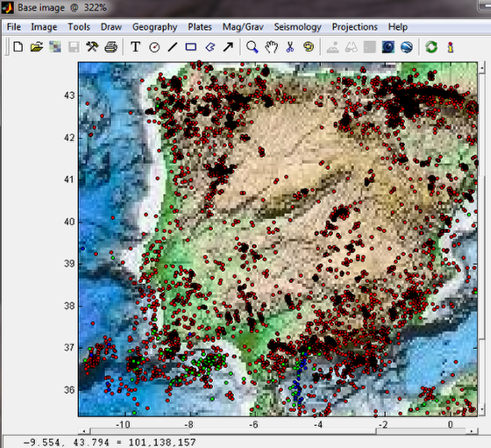Screen dimensions: 491x448
Task: Select the Draw arrow tool
Action: coord(228,47)
